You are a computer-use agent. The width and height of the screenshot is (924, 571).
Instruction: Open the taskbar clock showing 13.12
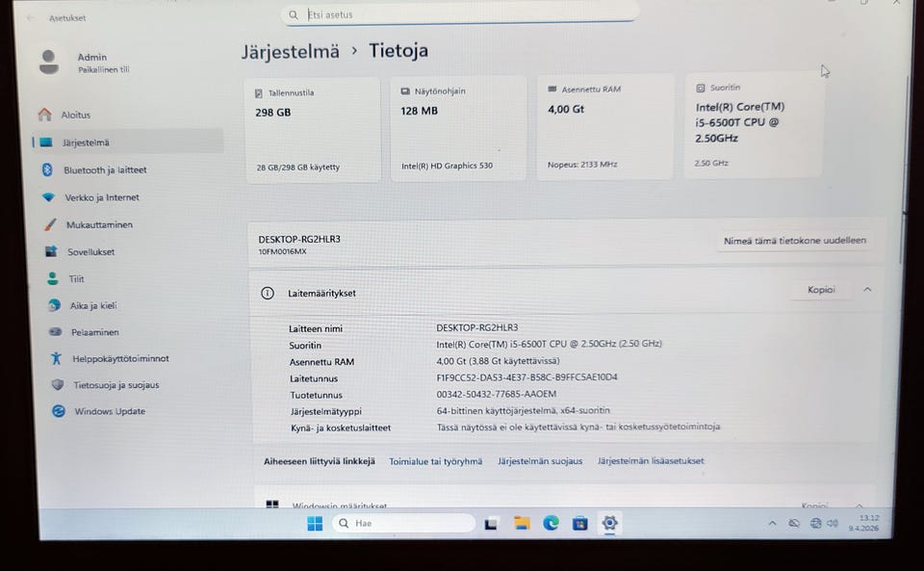coord(864,523)
